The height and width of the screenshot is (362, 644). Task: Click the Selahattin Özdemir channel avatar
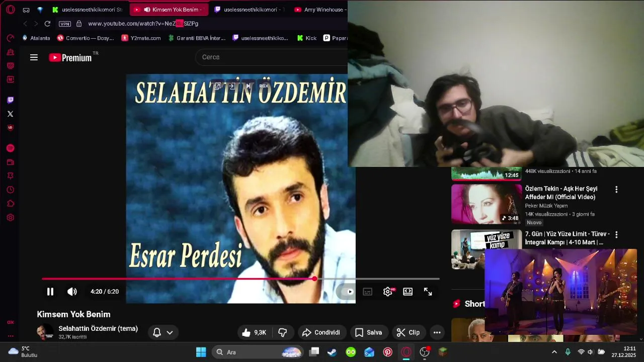tap(45, 332)
